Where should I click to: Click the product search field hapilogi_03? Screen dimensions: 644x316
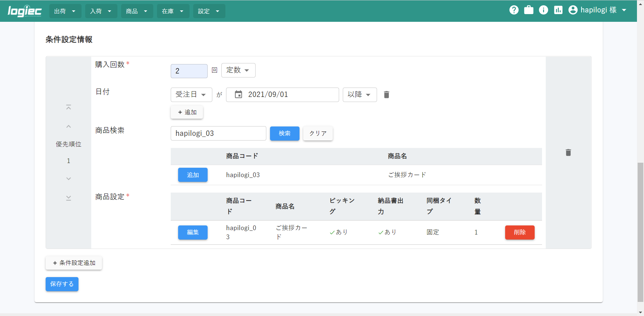(x=218, y=133)
